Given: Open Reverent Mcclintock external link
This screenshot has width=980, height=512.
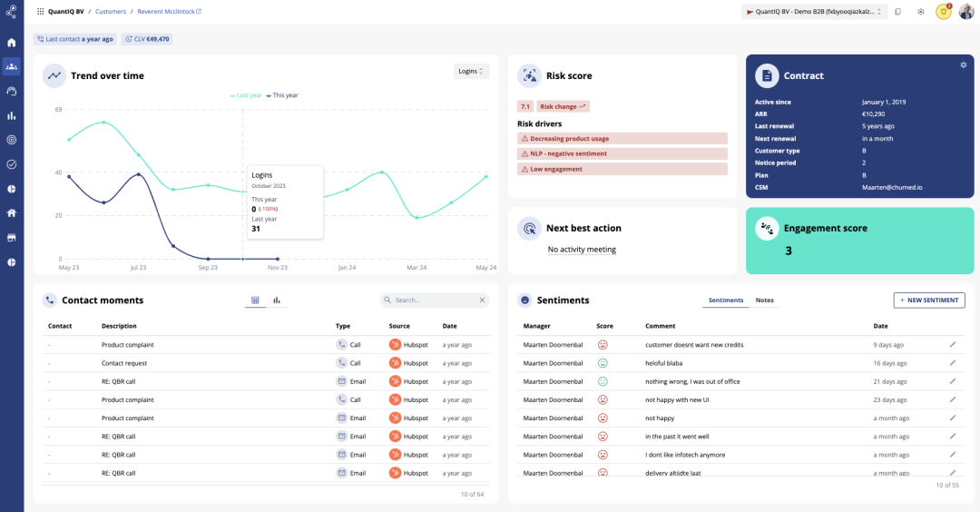Looking at the screenshot, I should pos(170,11).
